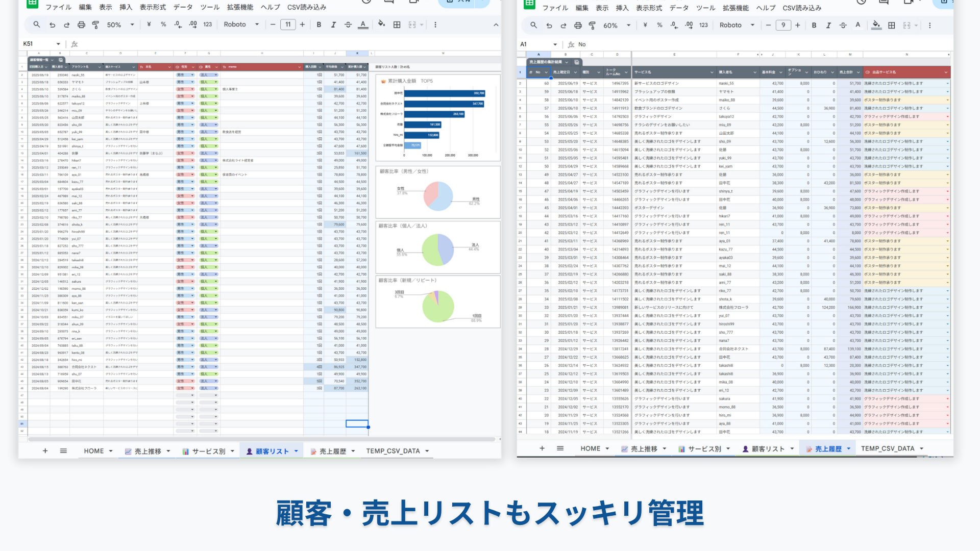
Task: Switch to 売上履歴 tab in left window
Action: point(332,451)
